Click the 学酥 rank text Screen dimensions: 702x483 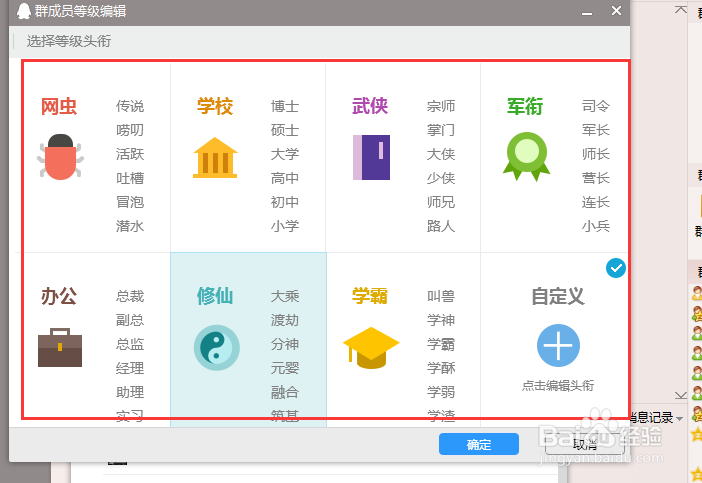[441, 368]
